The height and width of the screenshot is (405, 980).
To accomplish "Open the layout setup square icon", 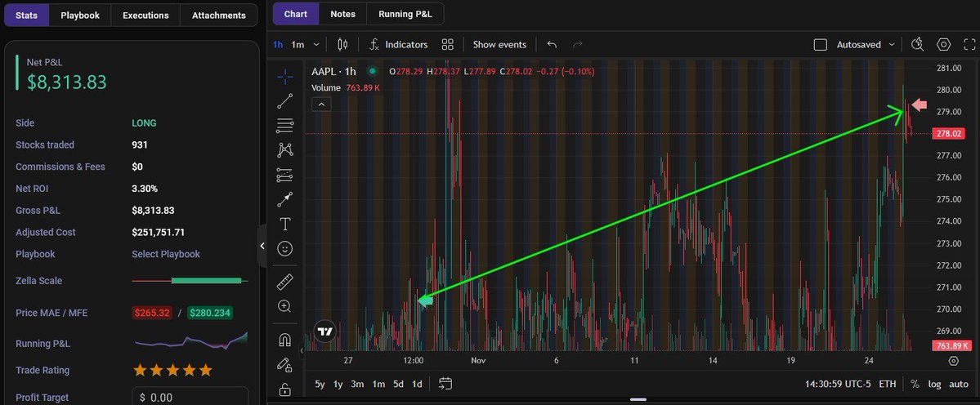I will pos(821,45).
